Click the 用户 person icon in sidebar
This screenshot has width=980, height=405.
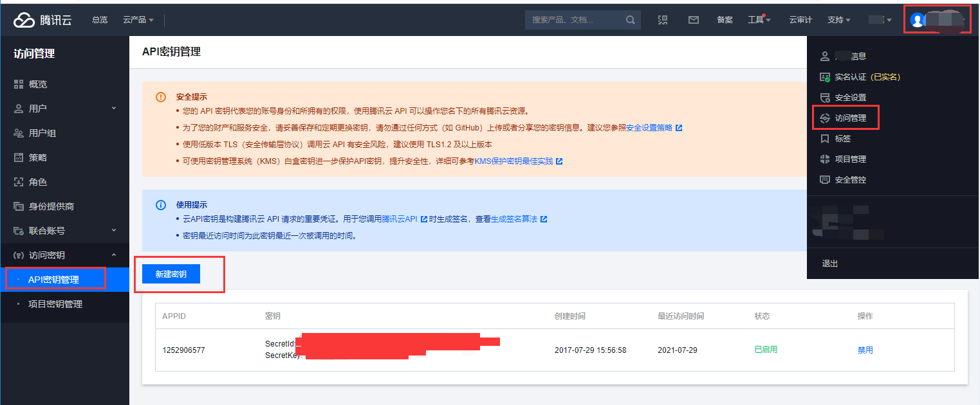point(19,109)
